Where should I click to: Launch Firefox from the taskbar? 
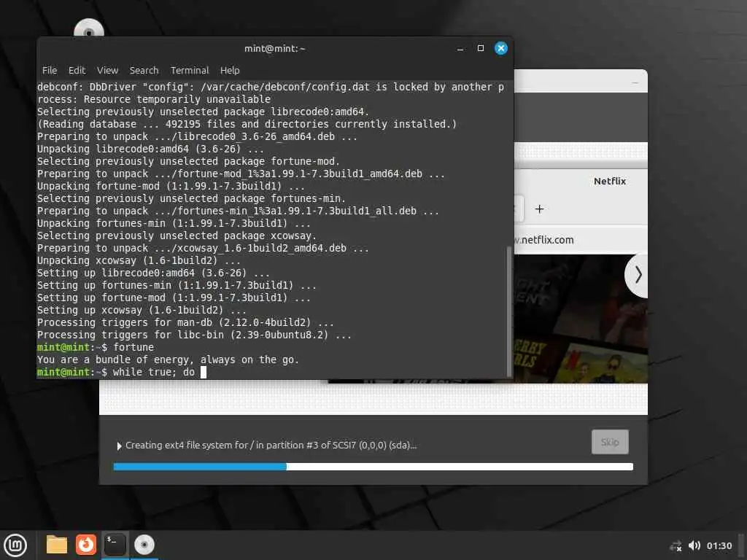86,545
